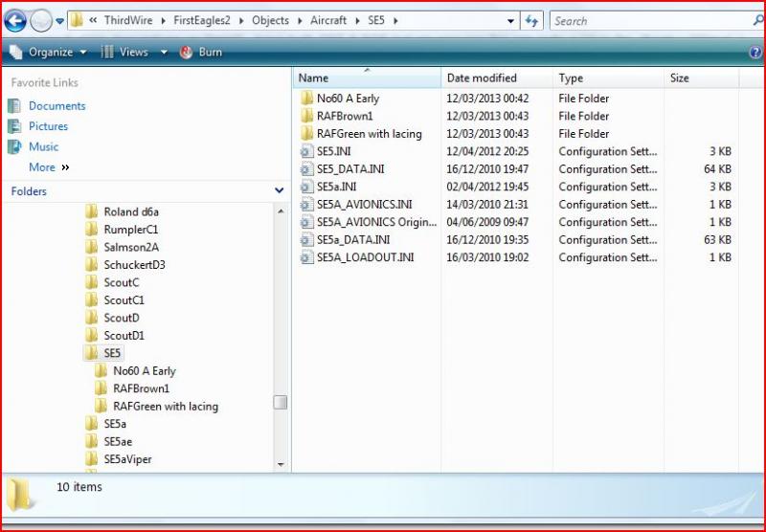Image resolution: width=766 pixels, height=532 pixels.
Task: Sort by the Name column header
Action: pos(367,78)
